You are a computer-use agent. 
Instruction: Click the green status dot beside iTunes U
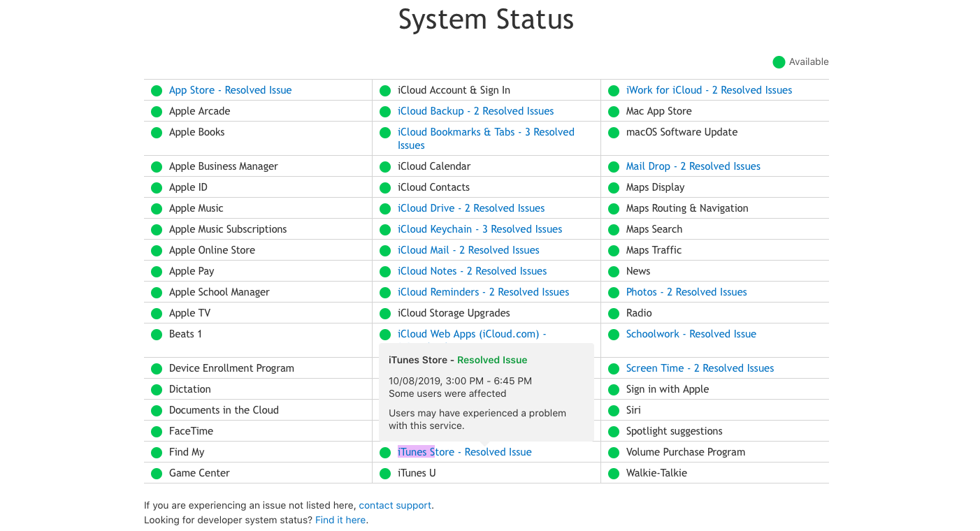[x=385, y=474]
